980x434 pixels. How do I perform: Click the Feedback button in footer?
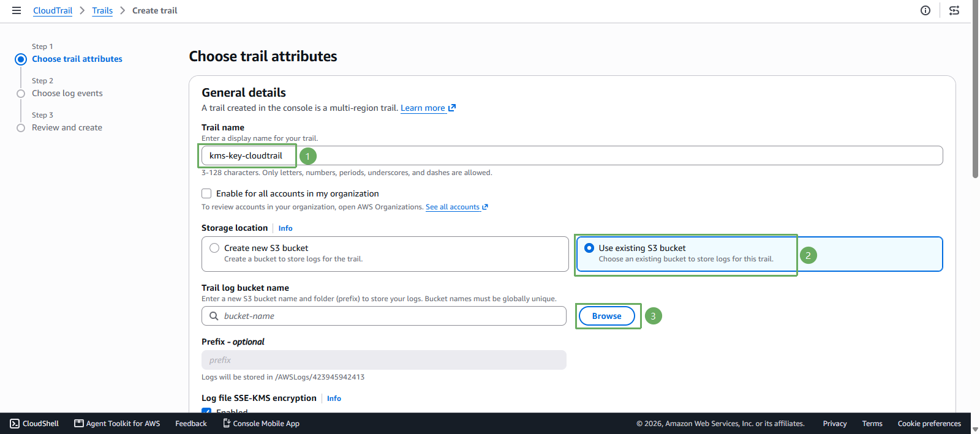(x=191, y=424)
